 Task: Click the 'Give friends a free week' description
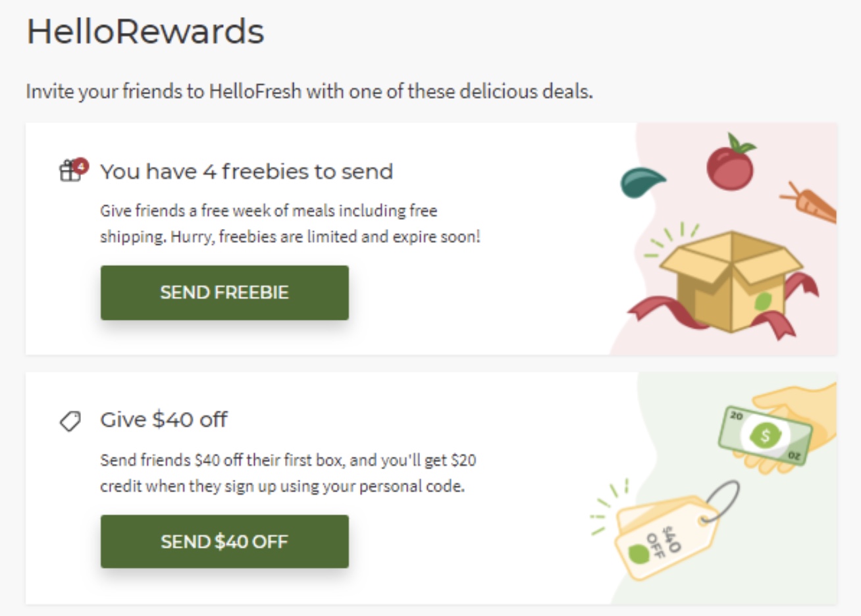pos(290,224)
